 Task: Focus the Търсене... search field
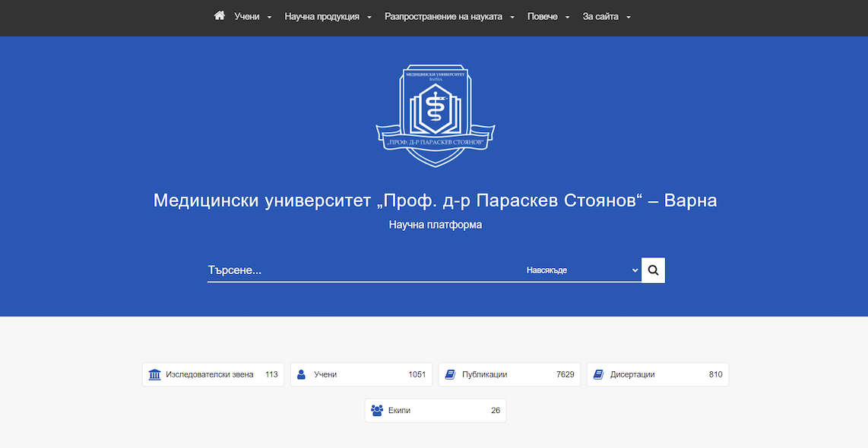point(364,270)
